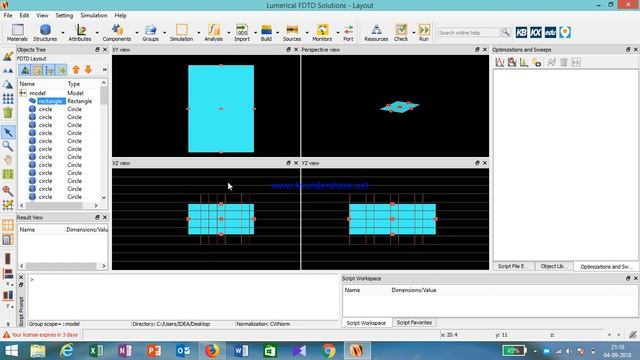This screenshot has height=360, width=640.
Task: Toggle the third filter icon in Objects Tree toolbar
Action: (49, 70)
